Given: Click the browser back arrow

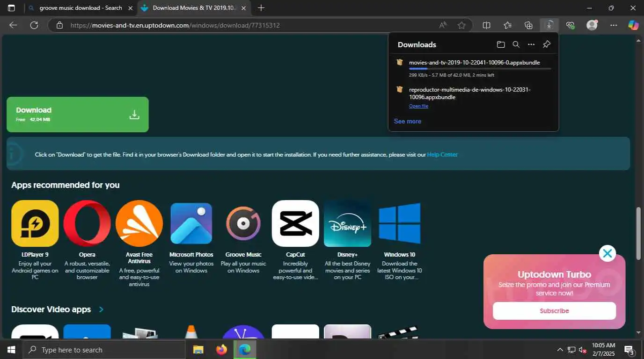Looking at the screenshot, I should [13, 25].
